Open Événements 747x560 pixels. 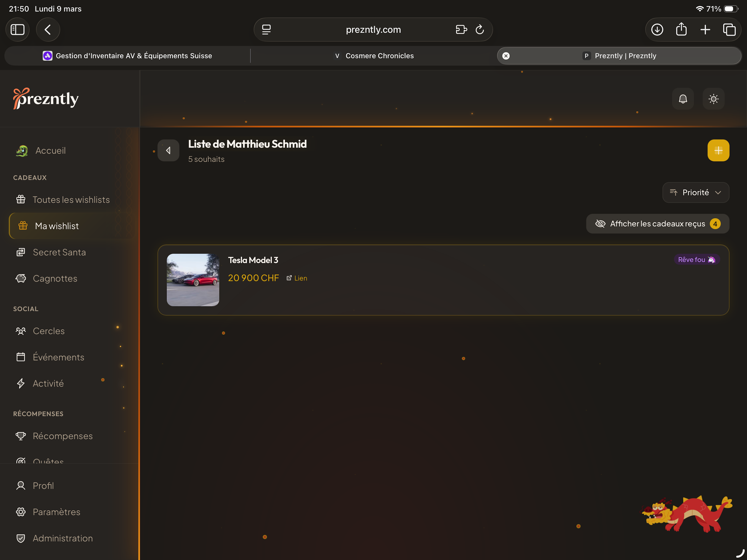pos(69,357)
